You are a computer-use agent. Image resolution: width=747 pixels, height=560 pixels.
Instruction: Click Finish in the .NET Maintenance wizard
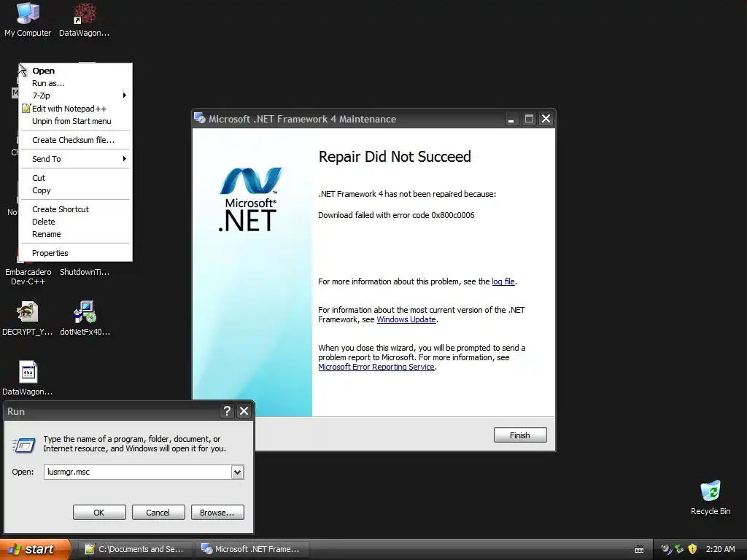[519, 435]
